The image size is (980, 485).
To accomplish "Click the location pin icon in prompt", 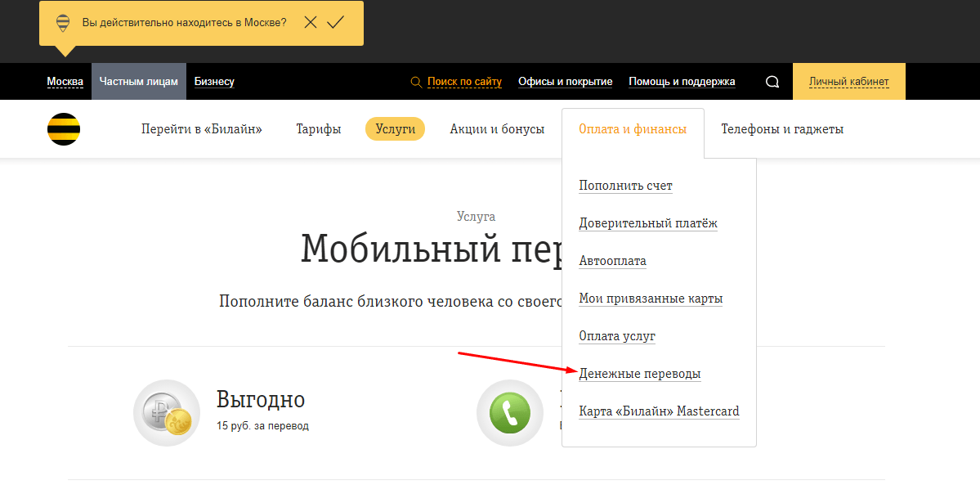I will coord(62,23).
